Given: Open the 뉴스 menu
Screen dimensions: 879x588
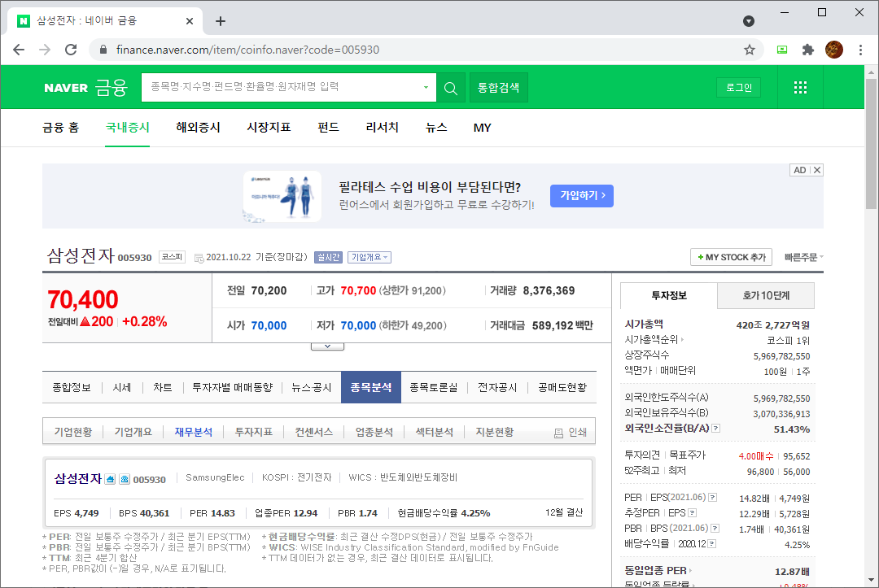Looking at the screenshot, I should pos(436,128).
